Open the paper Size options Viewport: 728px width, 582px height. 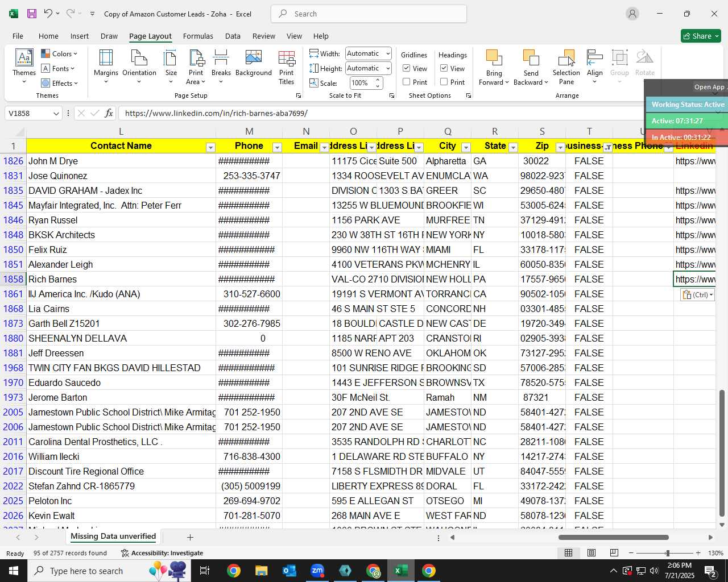(171, 67)
